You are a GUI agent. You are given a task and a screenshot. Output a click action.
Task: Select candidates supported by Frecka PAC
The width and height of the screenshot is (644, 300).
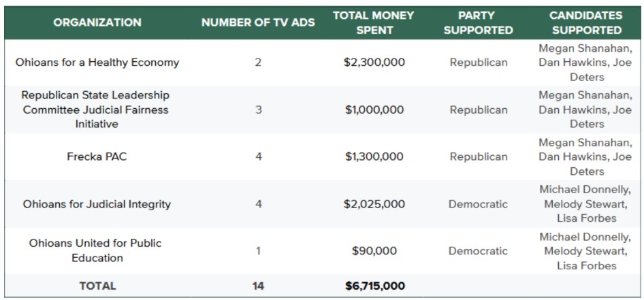pos(586,157)
